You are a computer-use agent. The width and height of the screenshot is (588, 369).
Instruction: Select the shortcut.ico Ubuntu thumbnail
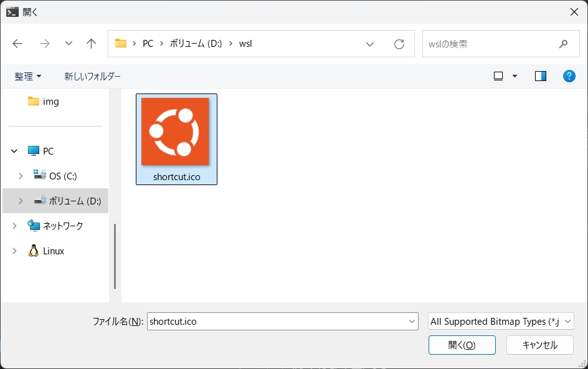[175, 132]
